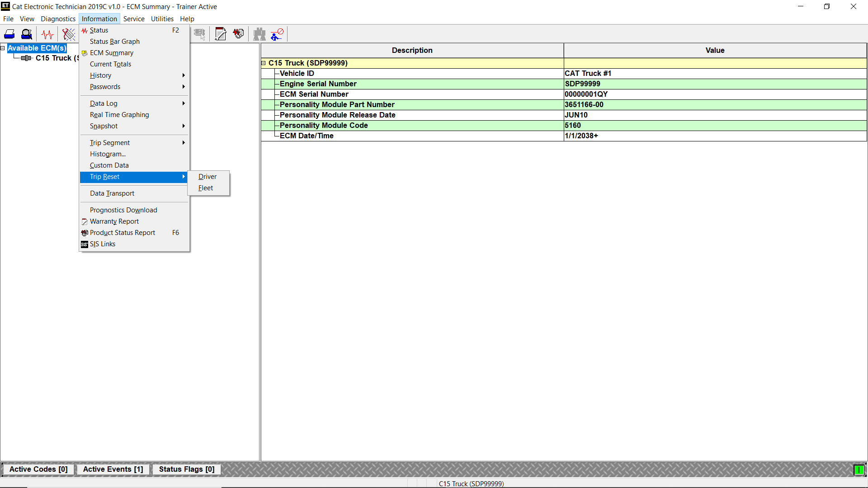Open the Service menu
Viewport: 868px width, 488px height.
point(134,19)
